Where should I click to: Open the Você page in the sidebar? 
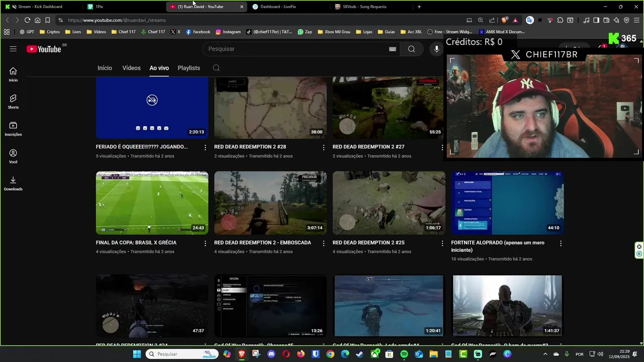[x=13, y=156]
